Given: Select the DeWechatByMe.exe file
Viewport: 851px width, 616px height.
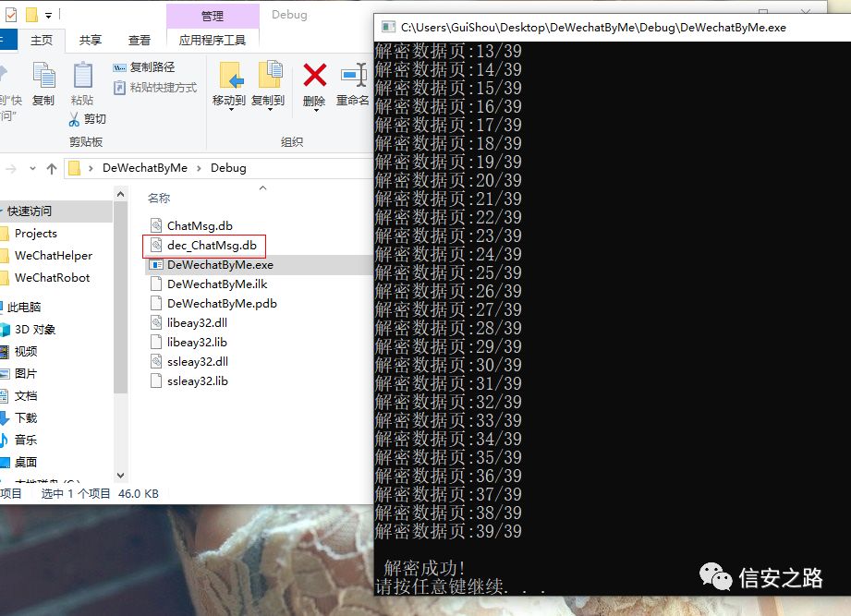Looking at the screenshot, I should pos(220,265).
